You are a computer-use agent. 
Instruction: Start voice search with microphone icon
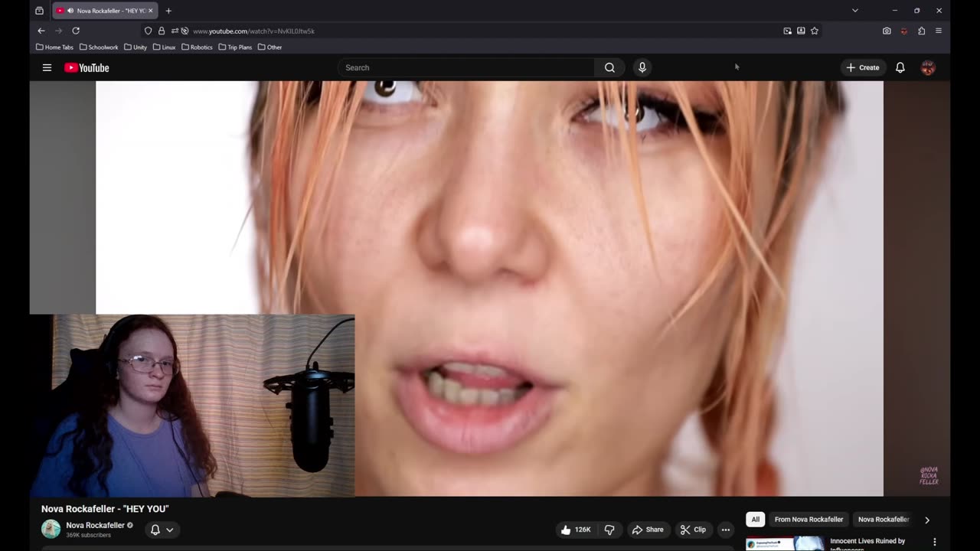(642, 67)
